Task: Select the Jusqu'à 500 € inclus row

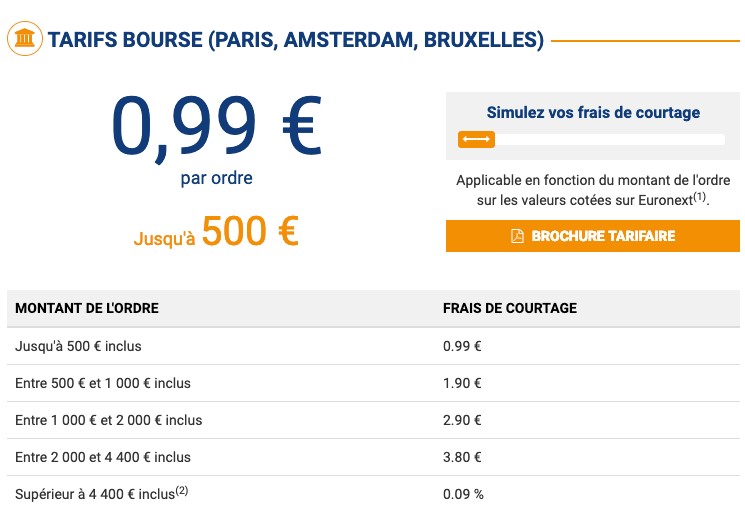Action: click(373, 346)
